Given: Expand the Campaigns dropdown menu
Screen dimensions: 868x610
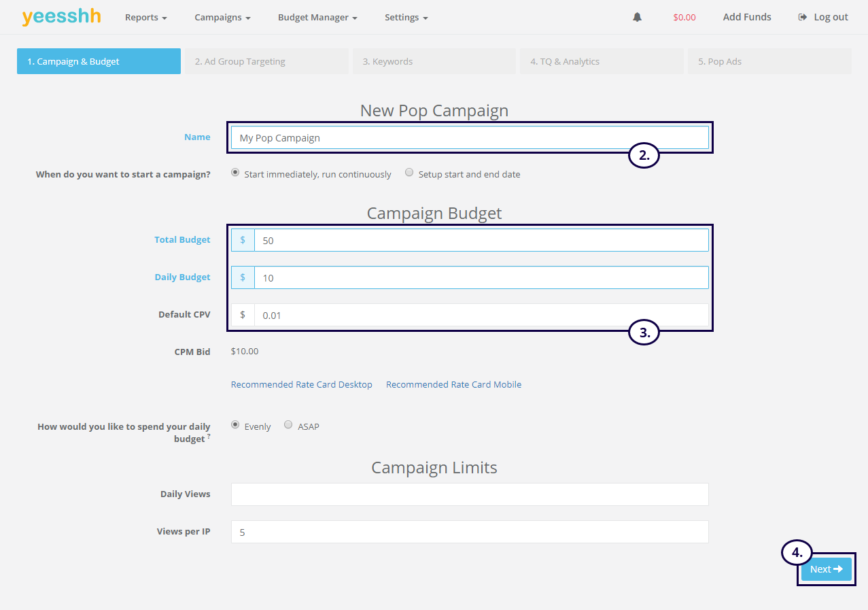Looking at the screenshot, I should pos(222,17).
